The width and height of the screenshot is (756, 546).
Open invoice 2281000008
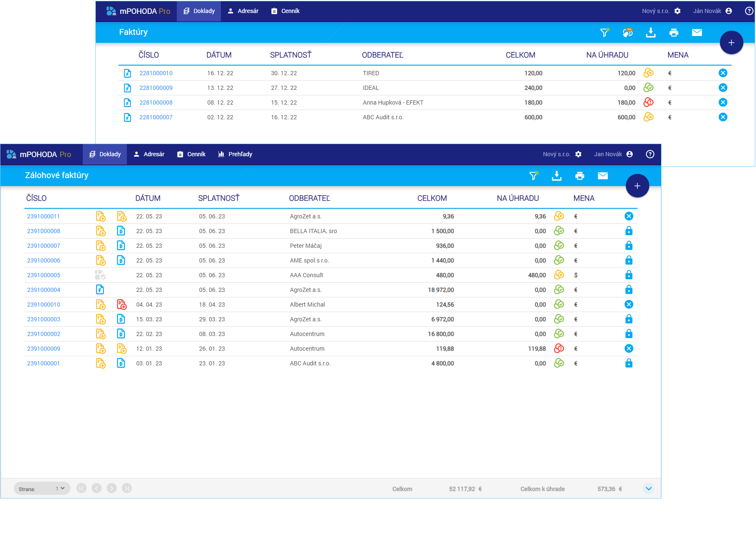click(x=156, y=102)
